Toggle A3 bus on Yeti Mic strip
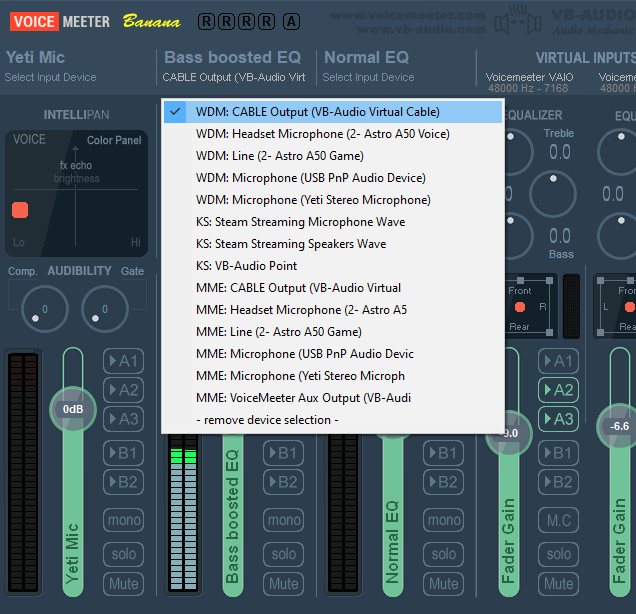 (x=124, y=419)
